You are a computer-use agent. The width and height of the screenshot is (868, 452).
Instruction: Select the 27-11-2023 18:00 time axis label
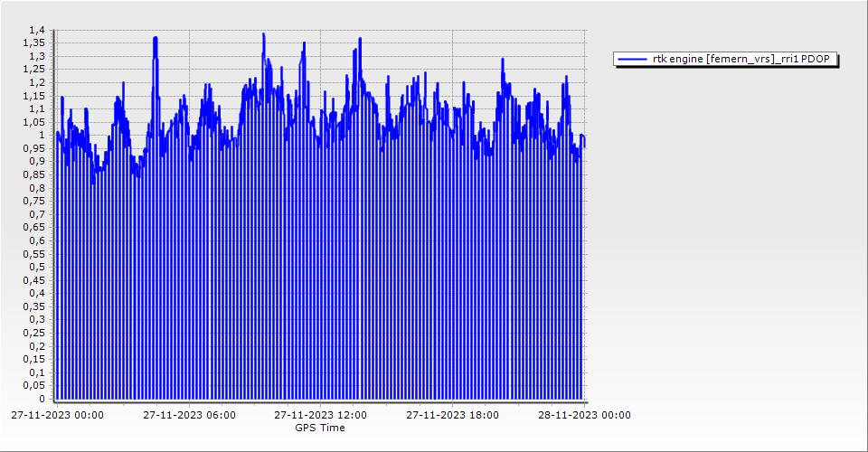[452, 415]
